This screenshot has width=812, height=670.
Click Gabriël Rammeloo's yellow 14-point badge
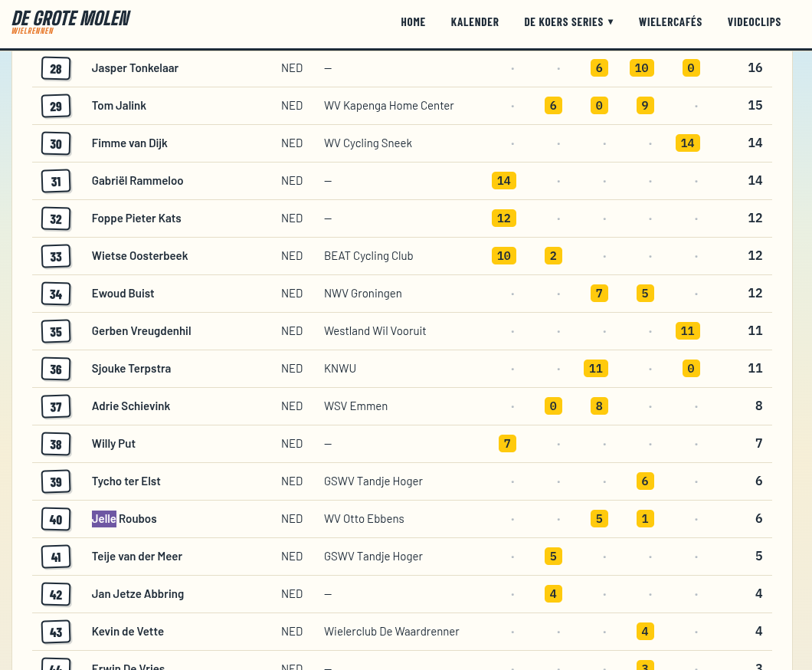(x=504, y=181)
